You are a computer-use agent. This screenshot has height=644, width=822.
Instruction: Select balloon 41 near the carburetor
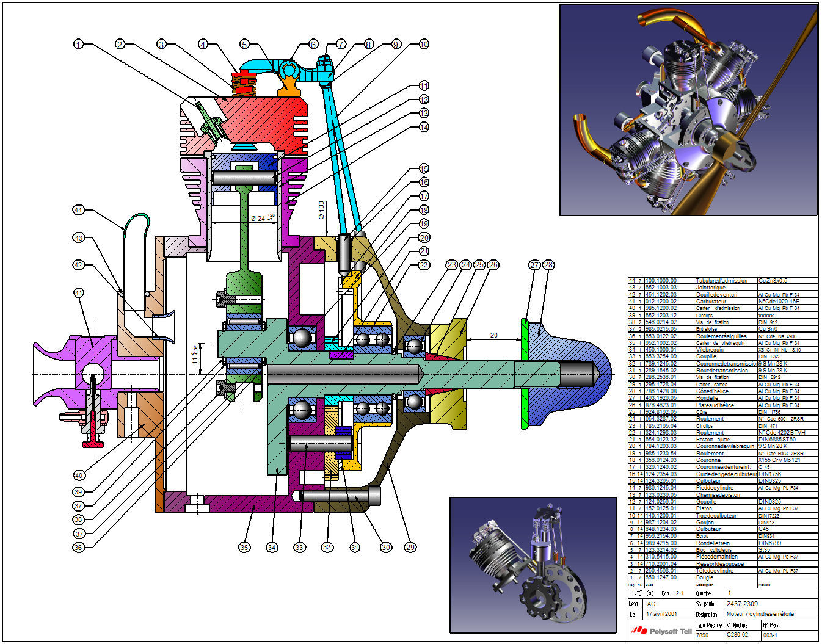[79, 293]
